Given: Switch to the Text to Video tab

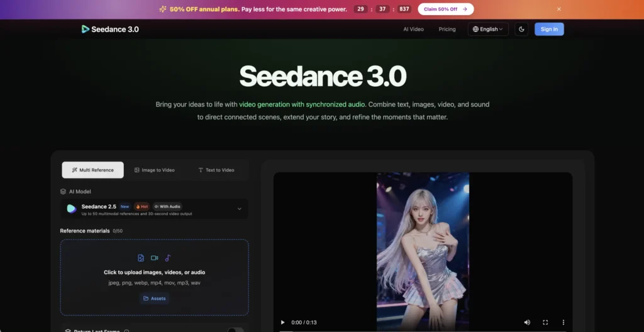Looking at the screenshot, I should coord(216,170).
